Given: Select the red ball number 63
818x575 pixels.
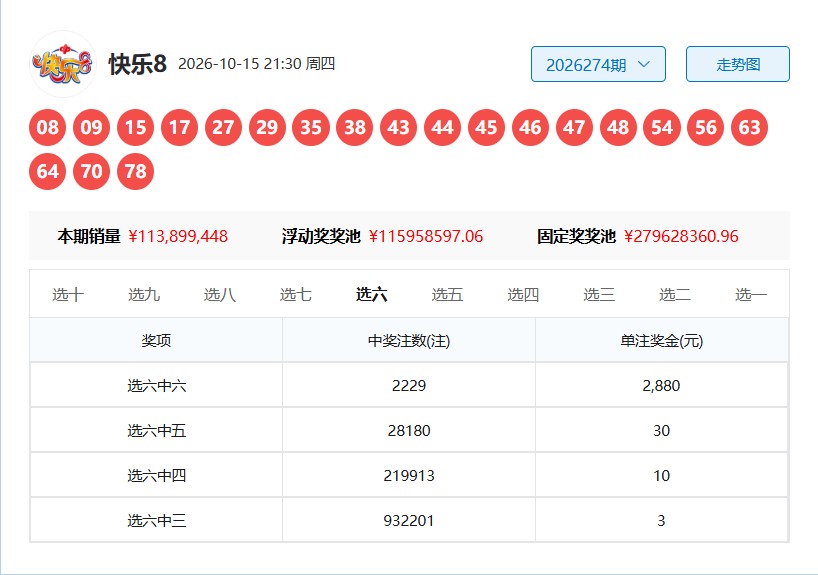Looking at the screenshot, I should point(749,127).
